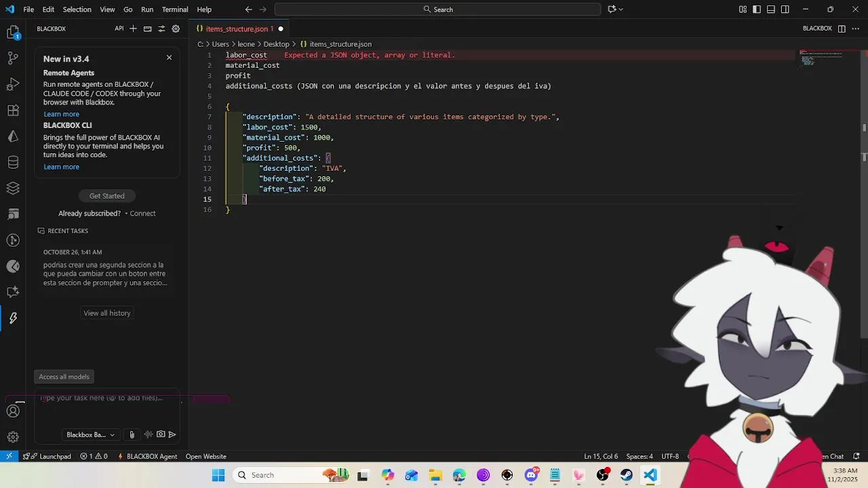Focus the 'Type your task here' input
This screenshot has width=868, height=488.
(x=107, y=398)
